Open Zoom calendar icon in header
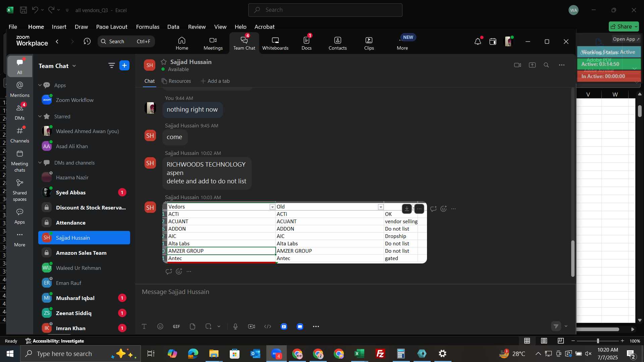The image size is (644, 362). coord(493,42)
